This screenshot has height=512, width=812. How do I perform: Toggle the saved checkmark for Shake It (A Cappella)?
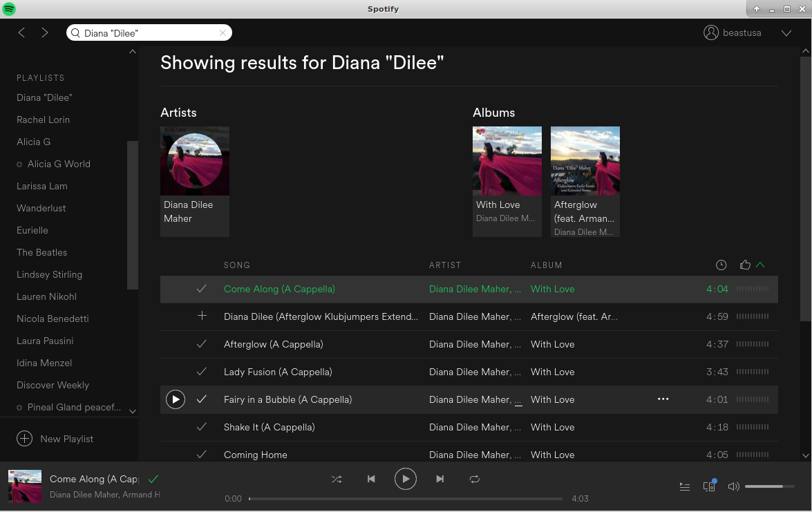[202, 426]
